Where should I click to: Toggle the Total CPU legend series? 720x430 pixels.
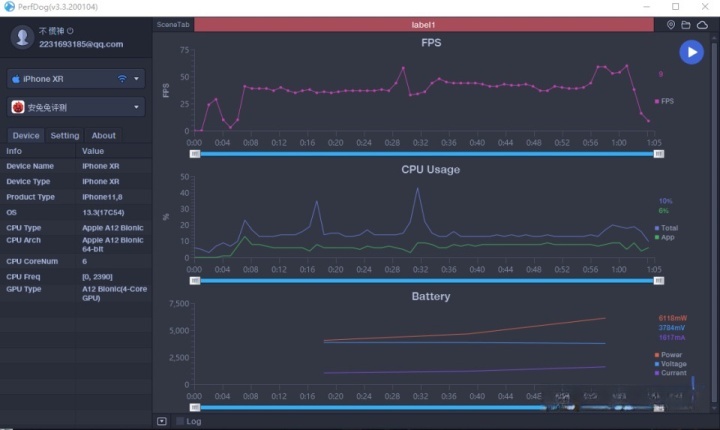click(666, 228)
